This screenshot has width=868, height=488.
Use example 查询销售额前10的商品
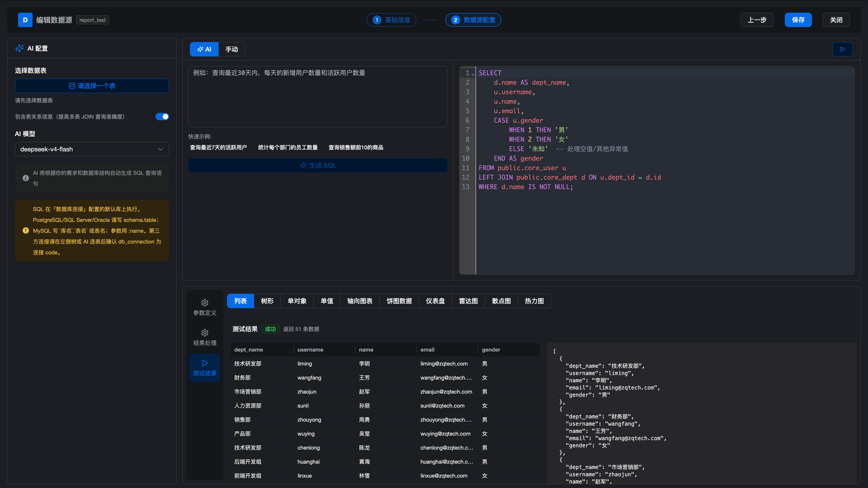pos(356,148)
